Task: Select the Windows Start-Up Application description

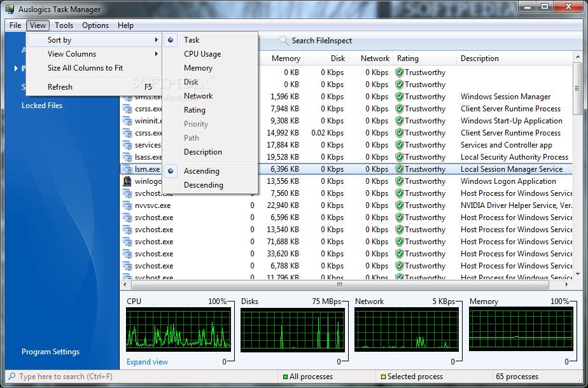Action: 512,121
